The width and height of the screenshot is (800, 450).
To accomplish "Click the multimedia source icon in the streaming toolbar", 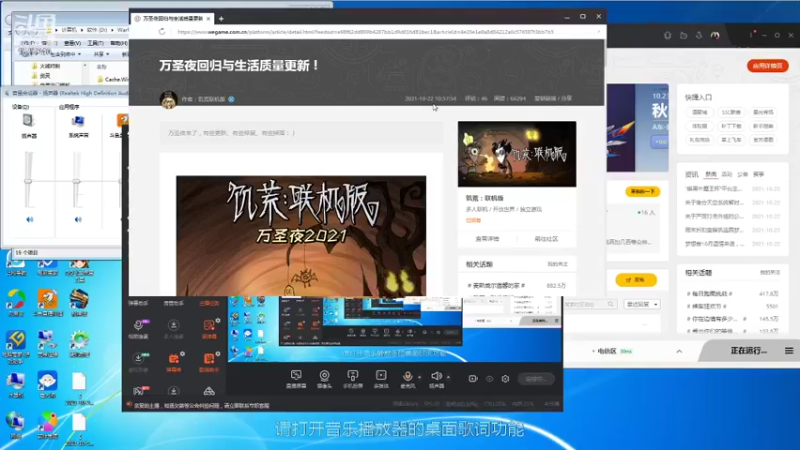I will coord(381,375).
